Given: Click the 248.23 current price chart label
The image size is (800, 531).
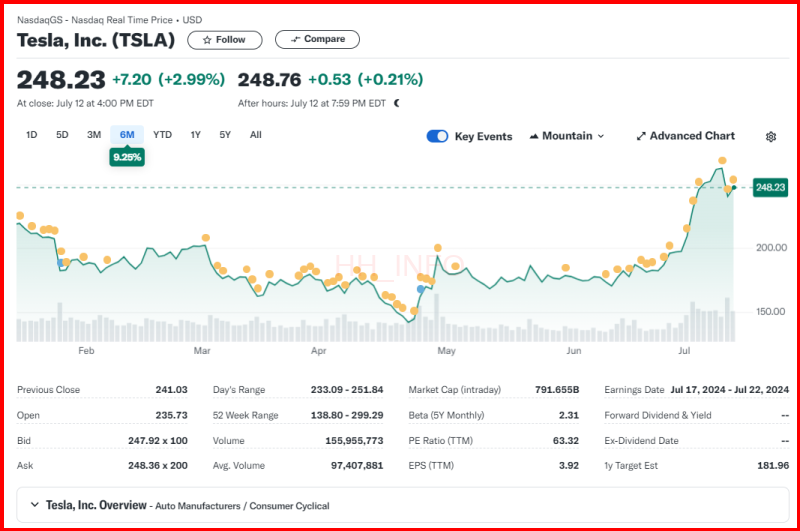Looking at the screenshot, I should point(770,188).
